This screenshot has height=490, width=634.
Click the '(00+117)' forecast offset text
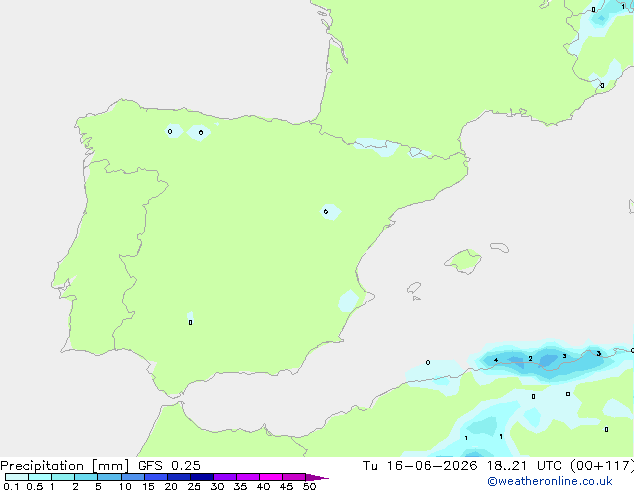(x=602, y=466)
